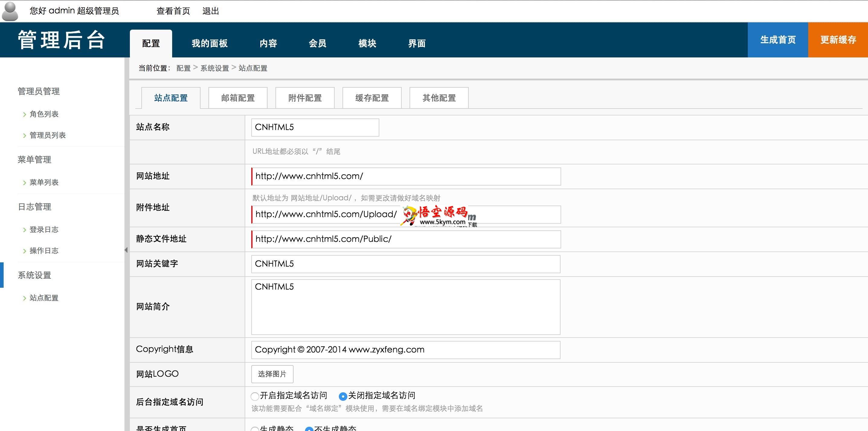Click the admin user avatar icon
Screen dimensions: 868x431
10,11
